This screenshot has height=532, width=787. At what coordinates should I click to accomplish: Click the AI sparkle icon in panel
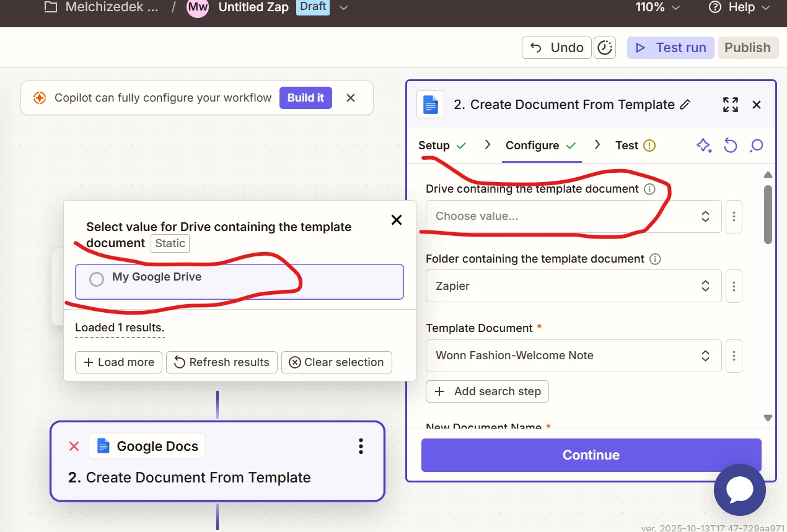point(704,146)
